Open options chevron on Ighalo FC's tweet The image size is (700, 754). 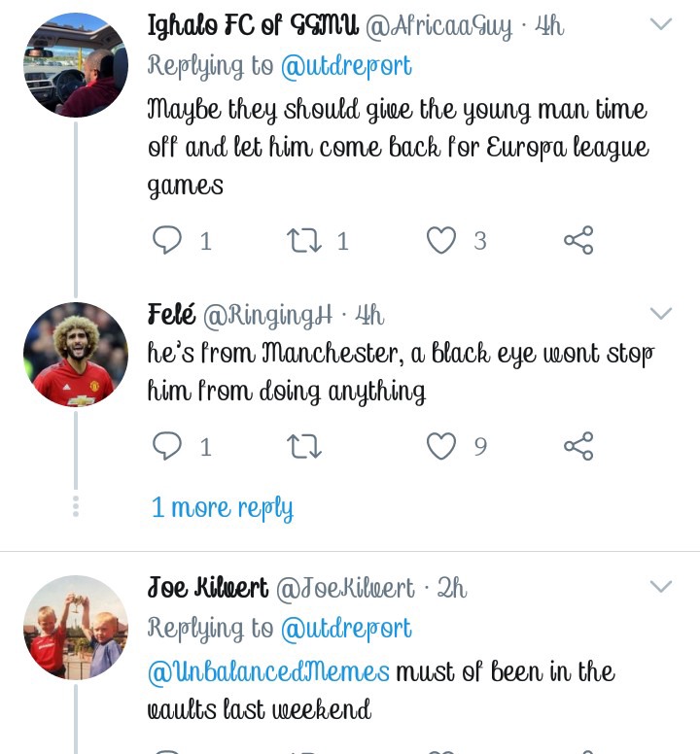click(x=661, y=24)
